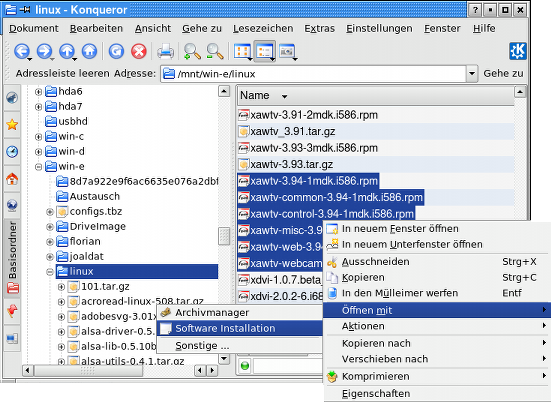Screen dimensions: 551x402
Task: Stop loading with the red X icon
Action: [139, 52]
